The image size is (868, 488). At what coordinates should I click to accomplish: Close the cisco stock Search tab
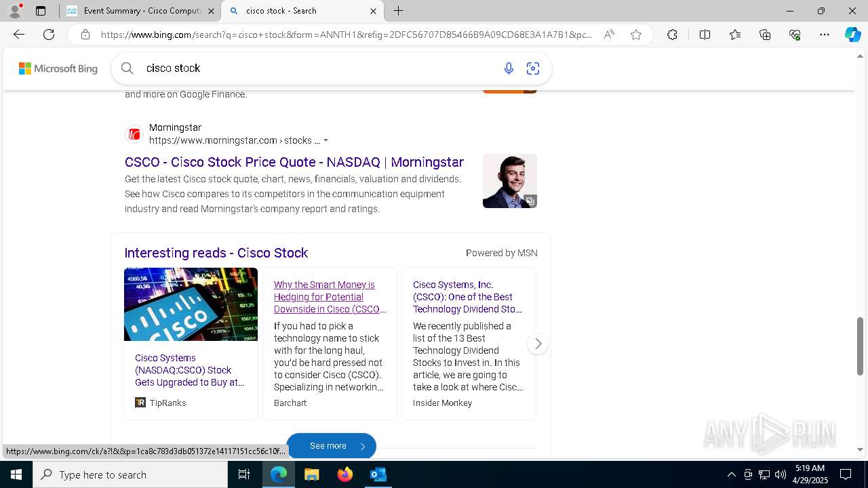pos(373,11)
